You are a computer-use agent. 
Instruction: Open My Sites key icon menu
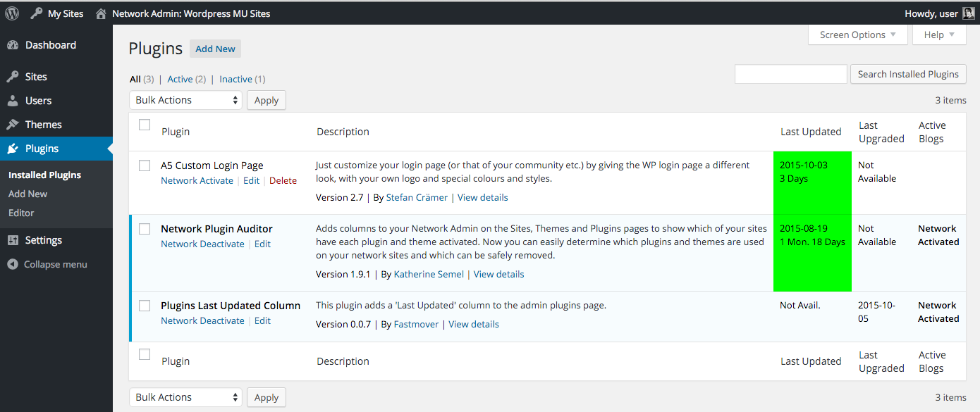point(37,13)
